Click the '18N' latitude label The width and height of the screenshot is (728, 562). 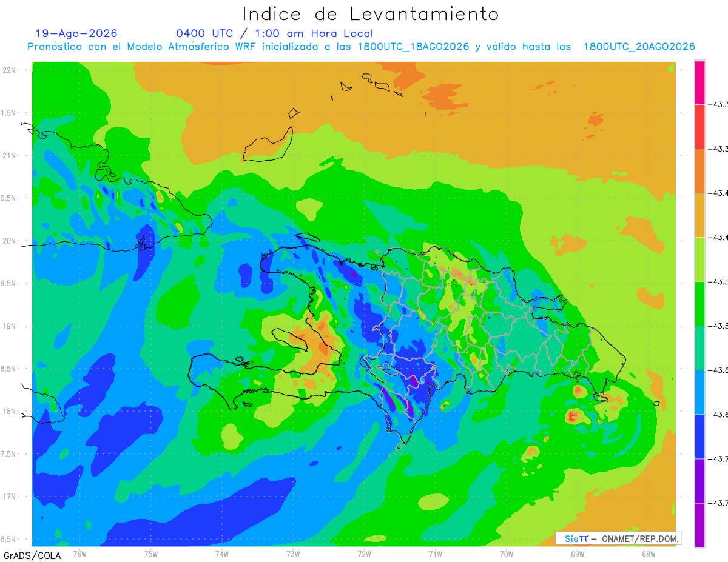coord(10,411)
